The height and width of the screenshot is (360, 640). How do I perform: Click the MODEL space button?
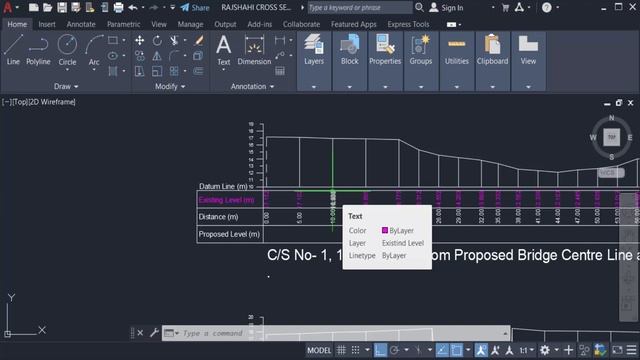[319, 350]
